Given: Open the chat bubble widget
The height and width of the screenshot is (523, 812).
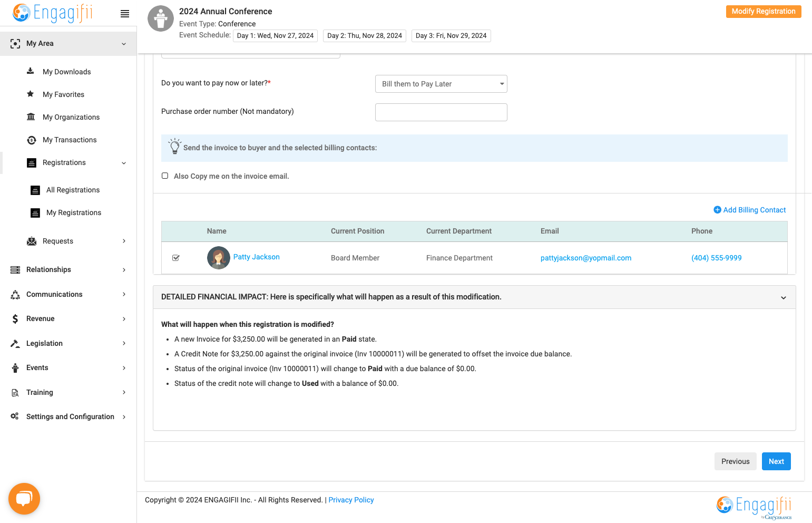Looking at the screenshot, I should (24, 499).
